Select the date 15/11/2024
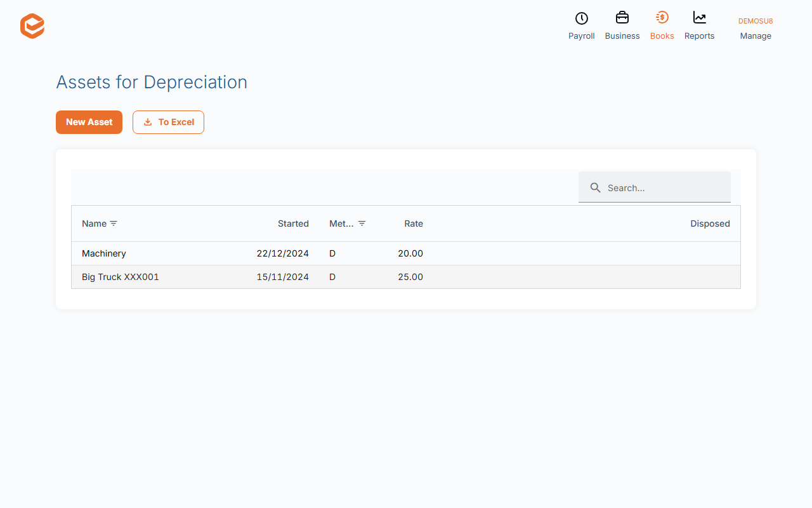Screen dimensions: 812x508 coord(283,277)
